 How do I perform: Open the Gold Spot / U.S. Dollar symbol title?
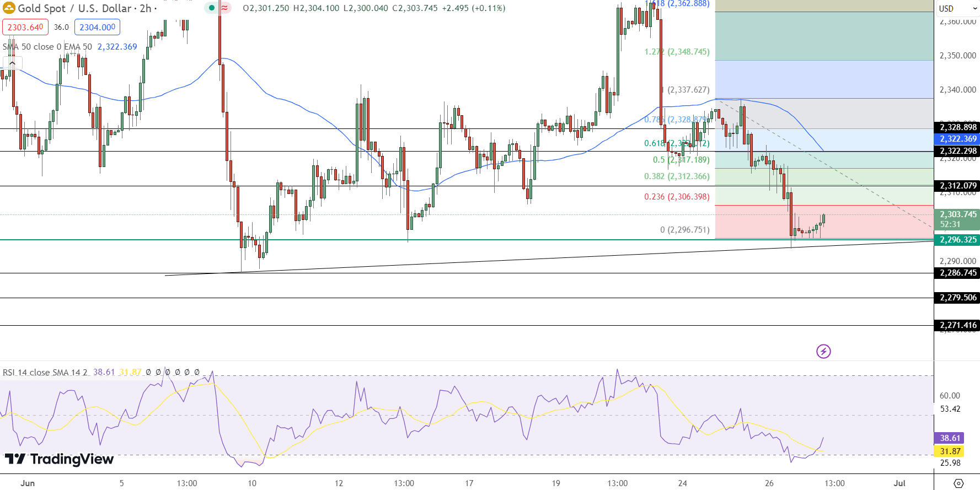[75, 8]
